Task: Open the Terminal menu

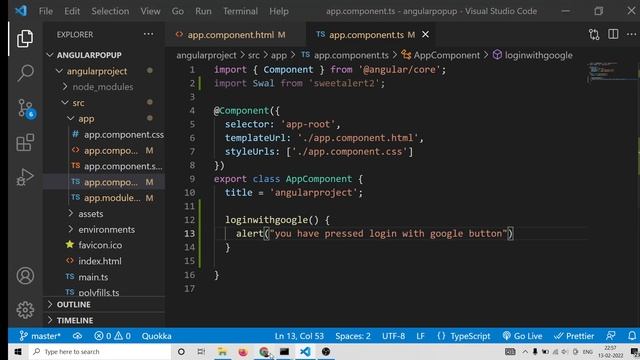Action: click(240, 11)
